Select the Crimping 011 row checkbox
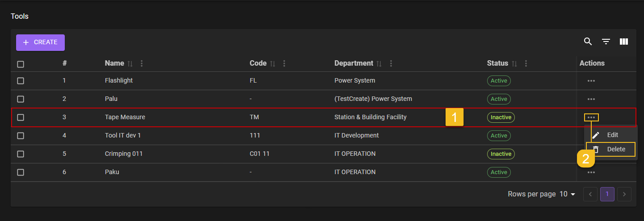This screenshot has width=644, height=221. (21, 154)
